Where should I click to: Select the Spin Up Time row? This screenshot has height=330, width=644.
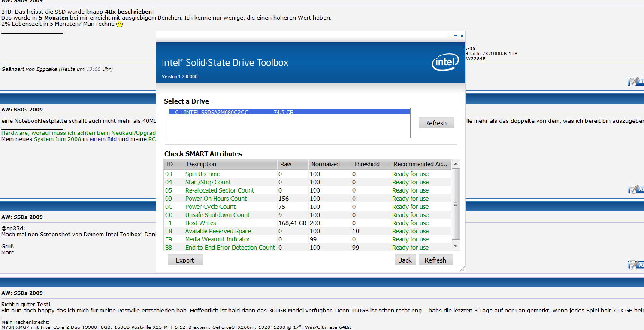pos(308,174)
